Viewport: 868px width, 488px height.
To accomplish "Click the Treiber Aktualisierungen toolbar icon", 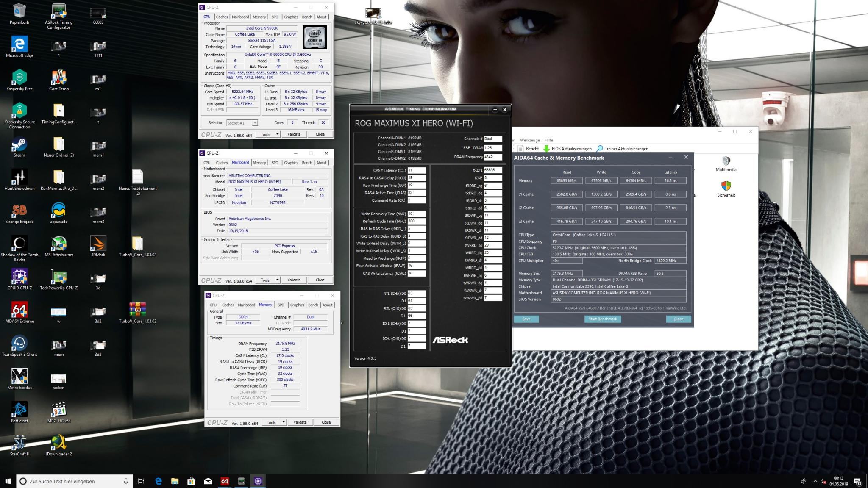I will [x=600, y=149].
